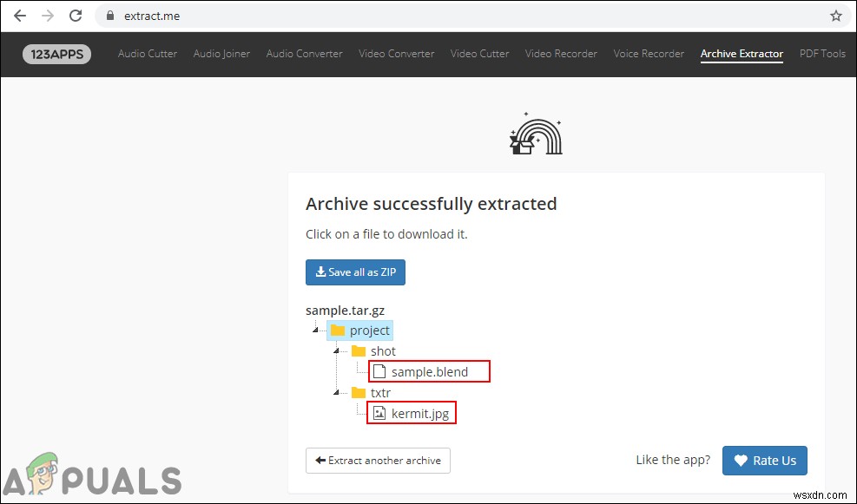The image size is (857, 504).
Task: Bookmark the page with the star icon
Action: click(x=835, y=16)
